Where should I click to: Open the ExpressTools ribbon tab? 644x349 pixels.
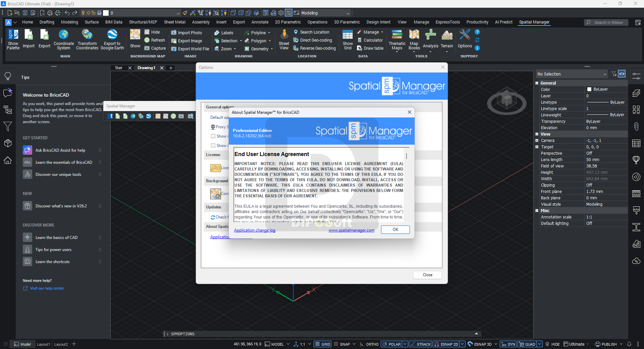pos(448,22)
